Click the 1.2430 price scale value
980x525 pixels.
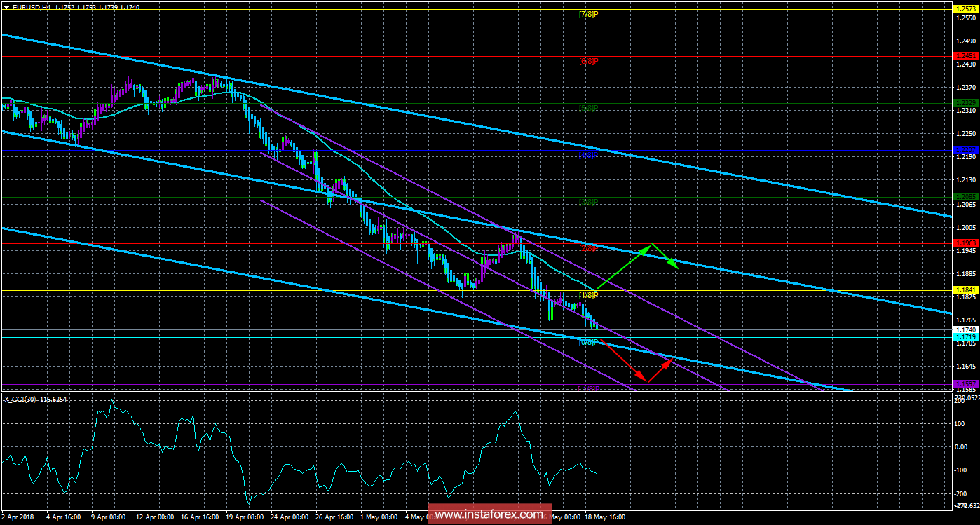(965, 64)
